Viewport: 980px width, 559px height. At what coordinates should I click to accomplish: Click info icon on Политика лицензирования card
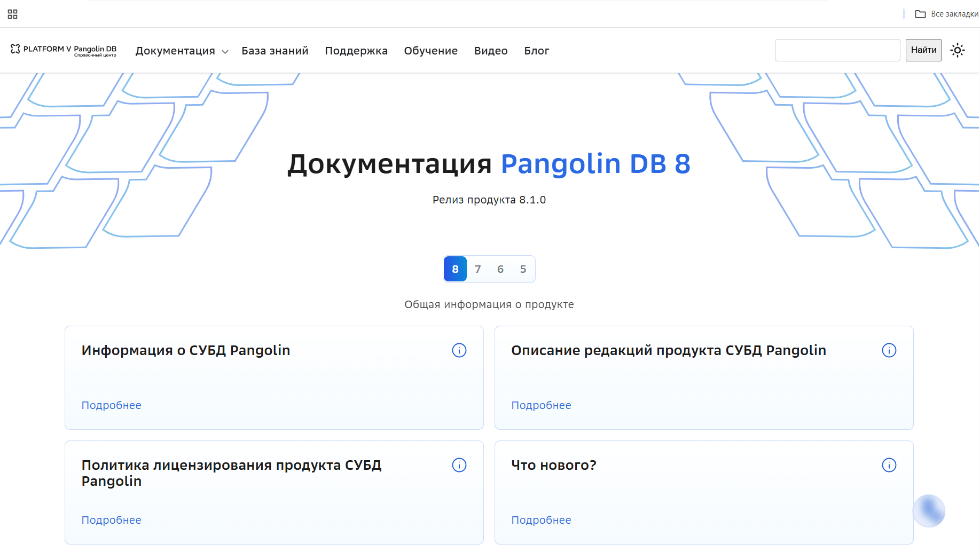459,465
